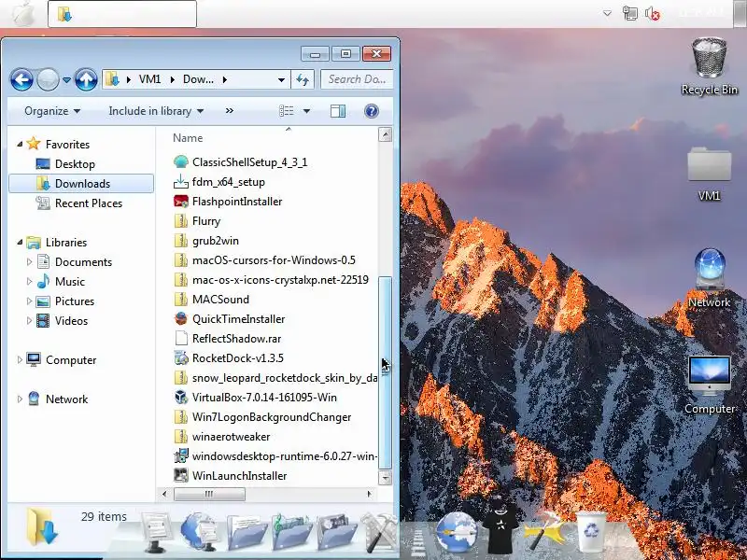
Task: Click the recycle bin icon in the dock
Action: (x=591, y=531)
